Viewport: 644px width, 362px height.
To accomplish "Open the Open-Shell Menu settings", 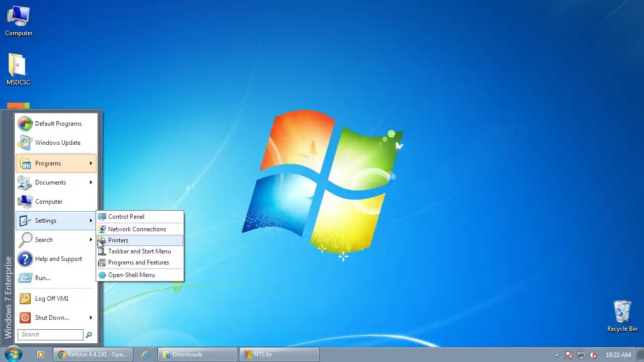I will click(x=140, y=275).
